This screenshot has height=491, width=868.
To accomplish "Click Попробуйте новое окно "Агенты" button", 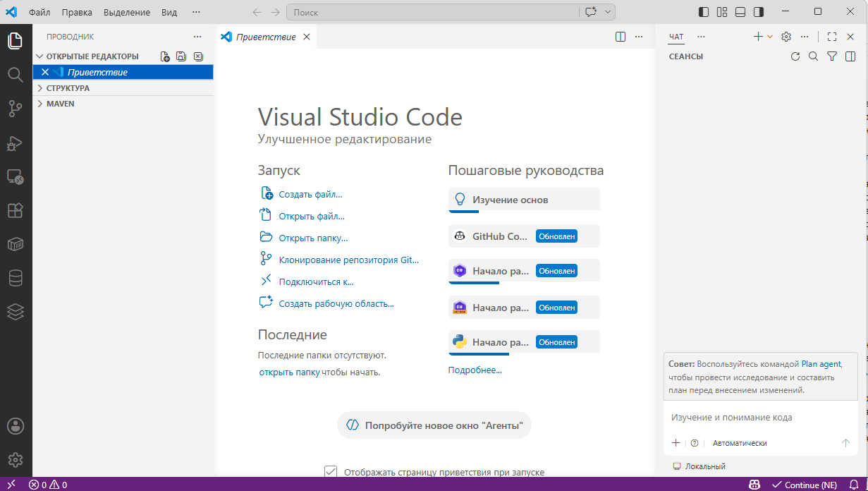I will pos(434,425).
